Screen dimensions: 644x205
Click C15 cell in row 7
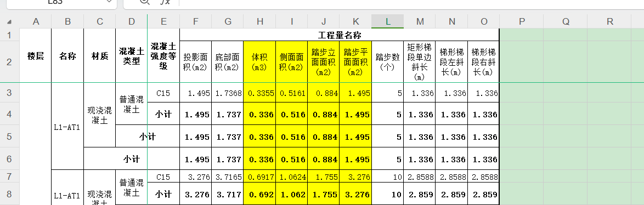click(164, 176)
